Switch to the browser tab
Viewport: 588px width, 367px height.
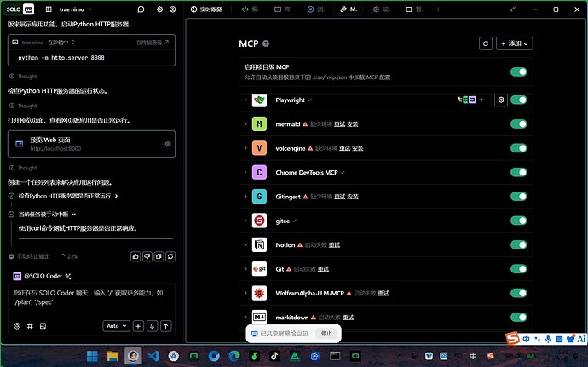[x=316, y=9]
